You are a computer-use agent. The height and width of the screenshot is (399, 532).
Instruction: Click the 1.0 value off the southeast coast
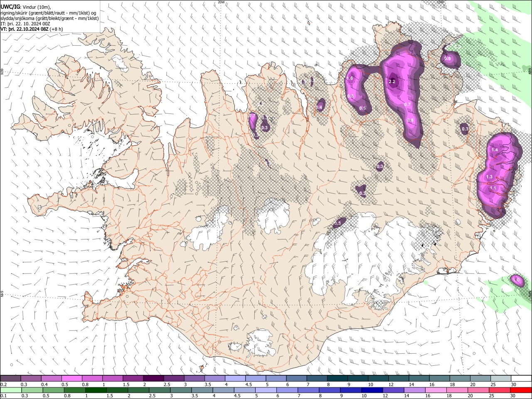tap(517, 280)
